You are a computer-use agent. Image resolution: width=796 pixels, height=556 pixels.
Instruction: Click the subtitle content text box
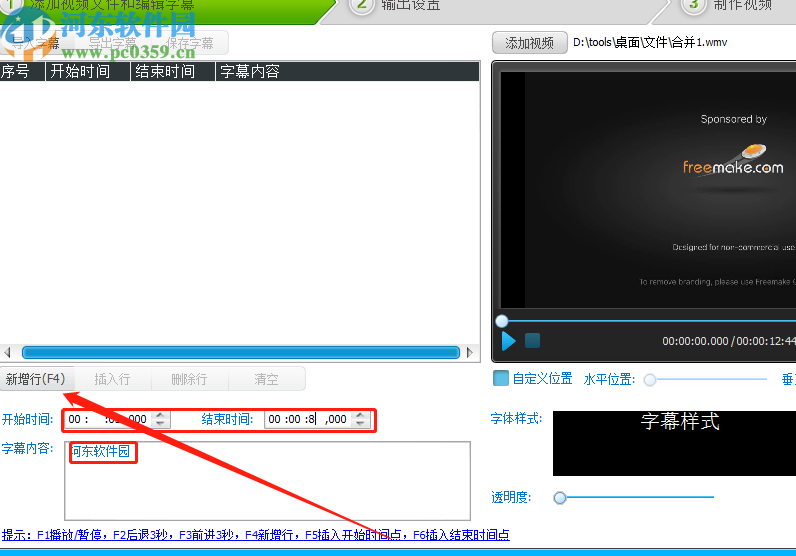tap(268, 481)
